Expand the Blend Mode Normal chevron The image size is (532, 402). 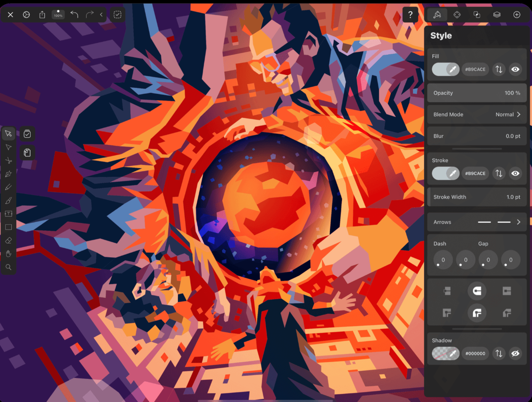click(518, 115)
